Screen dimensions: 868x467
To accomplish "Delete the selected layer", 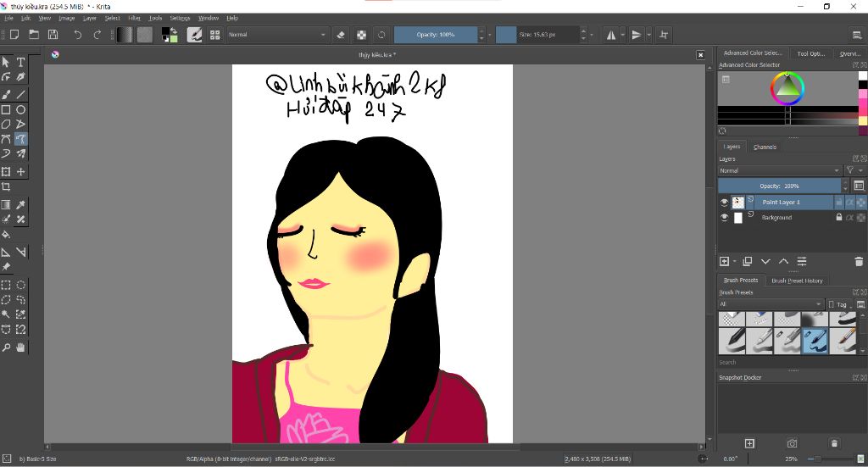I will pos(859,261).
